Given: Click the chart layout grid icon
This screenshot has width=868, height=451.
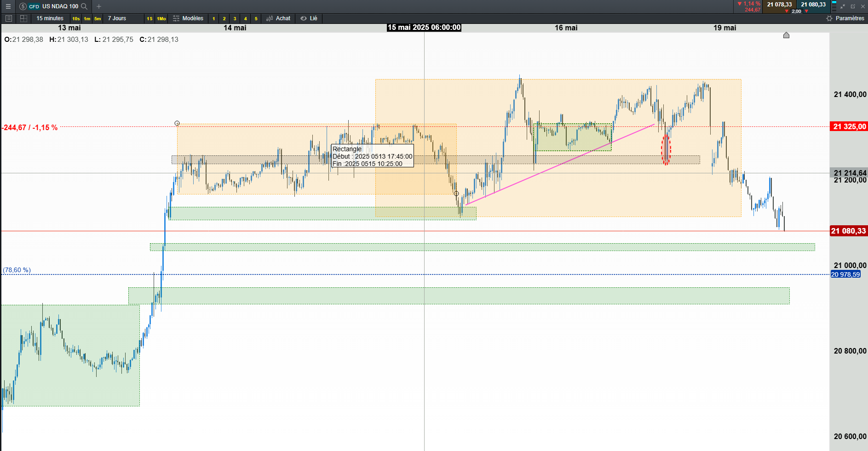Looking at the screenshot, I should tap(23, 18).
